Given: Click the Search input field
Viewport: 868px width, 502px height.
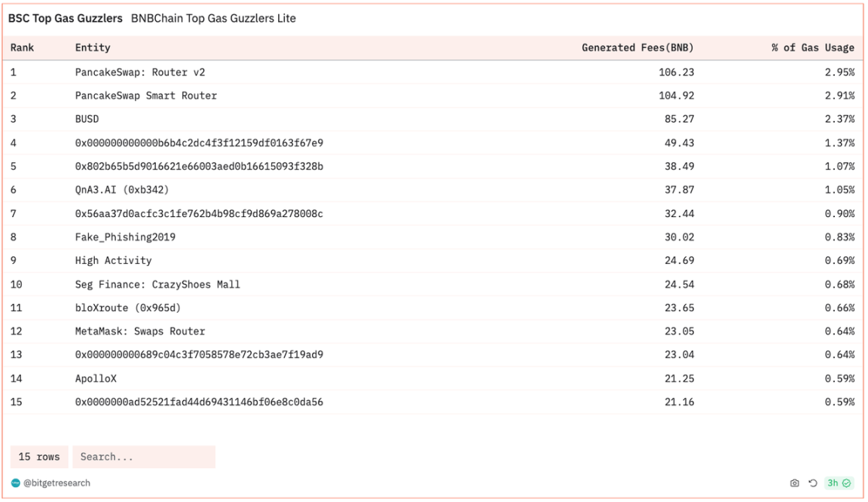Looking at the screenshot, I should pos(143,457).
